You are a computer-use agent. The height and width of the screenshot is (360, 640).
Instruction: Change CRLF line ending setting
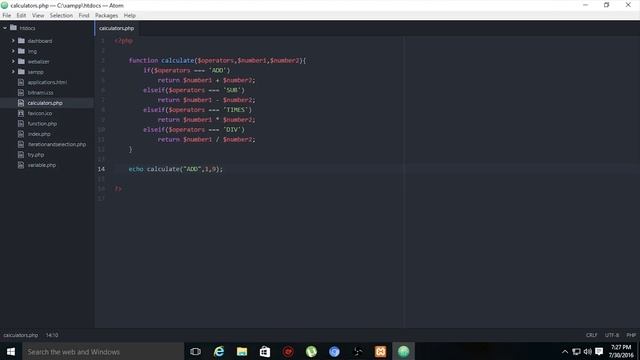(x=591, y=335)
